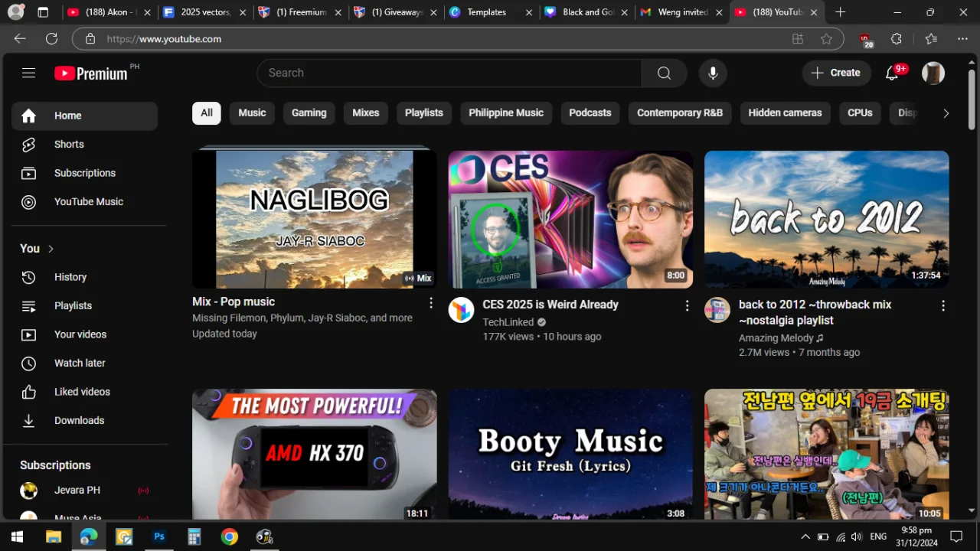This screenshot has height=551, width=980.
Task: Open the Subscriptions sidebar item
Action: (84, 173)
